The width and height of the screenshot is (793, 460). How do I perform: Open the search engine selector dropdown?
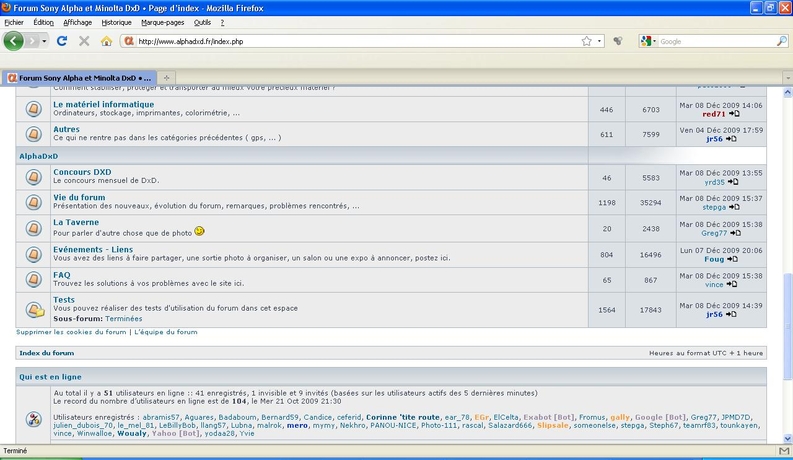coord(648,41)
